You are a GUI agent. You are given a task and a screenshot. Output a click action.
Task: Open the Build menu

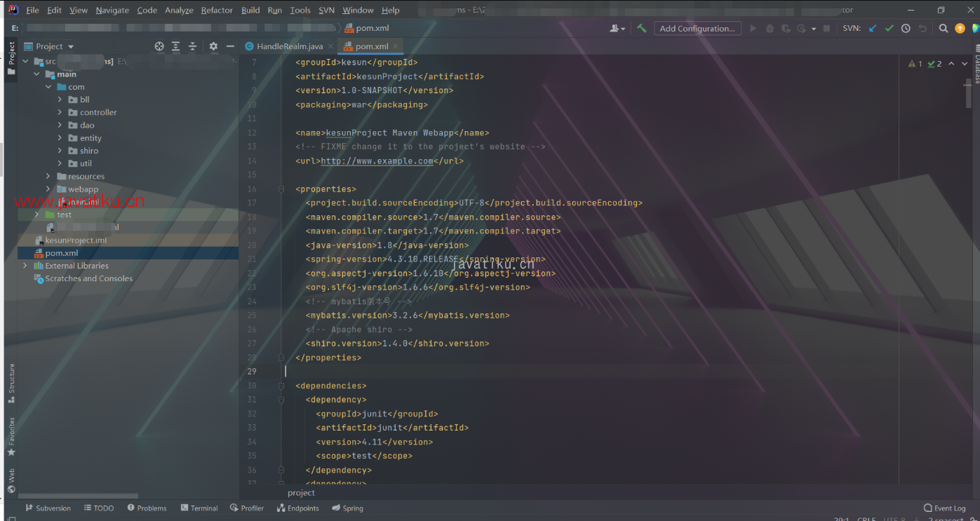click(250, 10)
